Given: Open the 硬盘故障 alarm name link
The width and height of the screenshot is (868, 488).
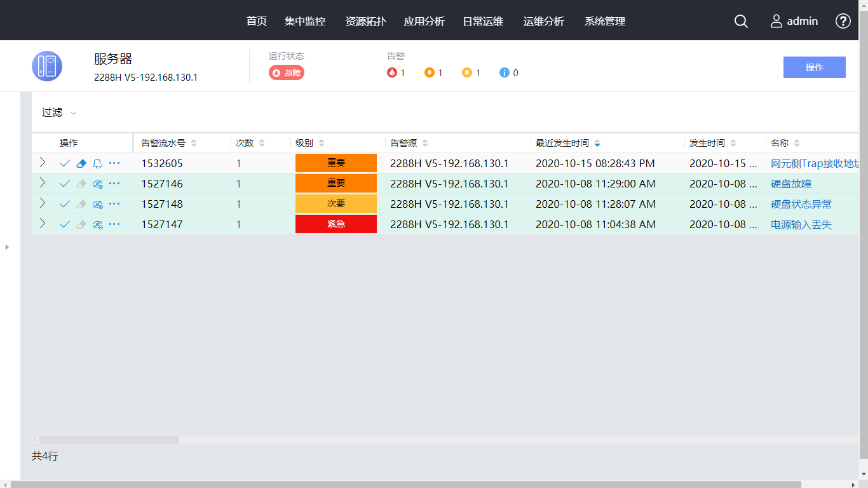Looking at the screenshot, I should point(790,184).
